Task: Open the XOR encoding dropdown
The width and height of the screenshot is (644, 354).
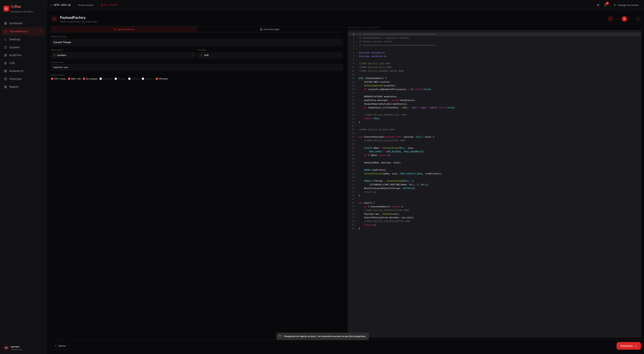Action: pos(270,55)
